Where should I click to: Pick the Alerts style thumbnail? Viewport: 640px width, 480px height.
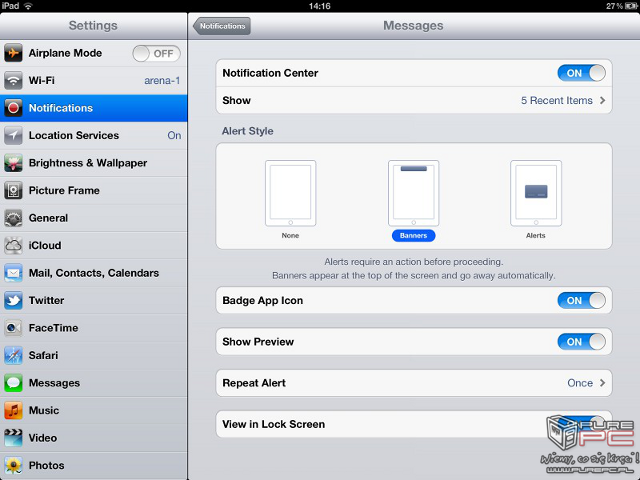(x=536, y=192)
